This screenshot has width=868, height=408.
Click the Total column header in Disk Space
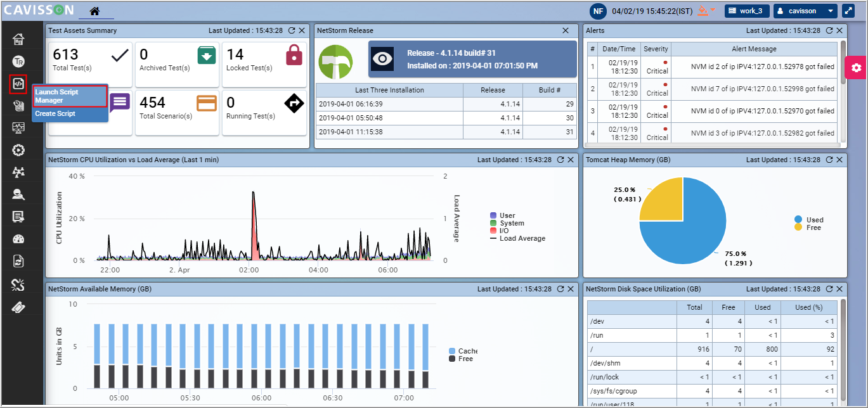pos(694,307)
